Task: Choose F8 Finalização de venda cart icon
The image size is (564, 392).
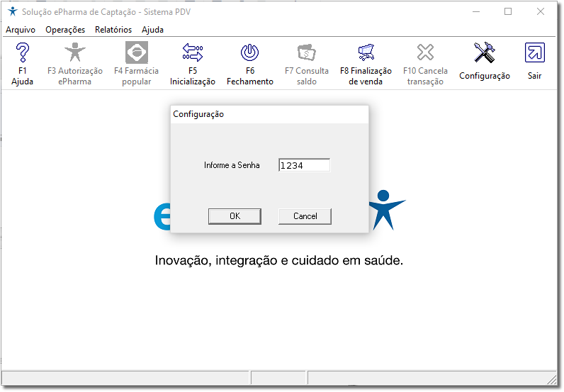Action: click(x=366, y=52)
